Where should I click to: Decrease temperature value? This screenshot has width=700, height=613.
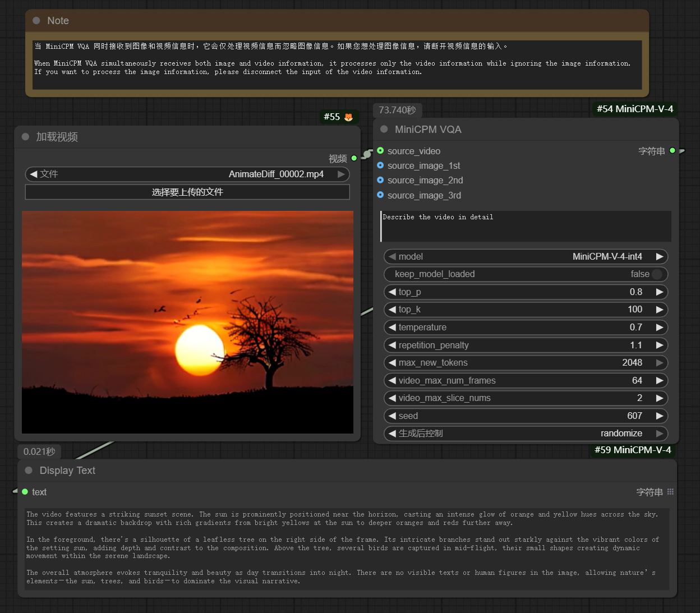pos(392,328)
